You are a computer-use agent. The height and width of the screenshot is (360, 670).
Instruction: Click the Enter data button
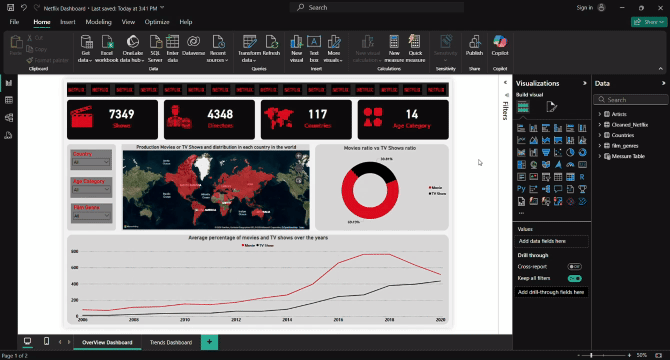click(173, 49)
